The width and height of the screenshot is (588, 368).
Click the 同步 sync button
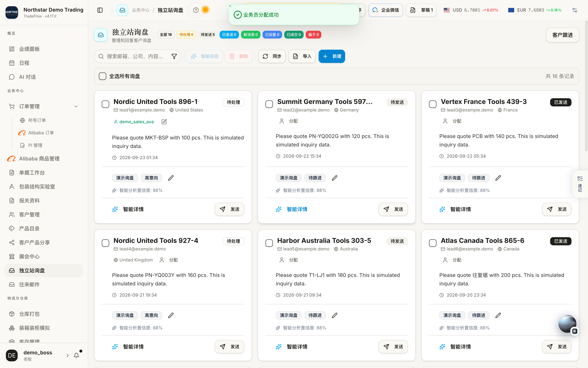tap(272, 56)
